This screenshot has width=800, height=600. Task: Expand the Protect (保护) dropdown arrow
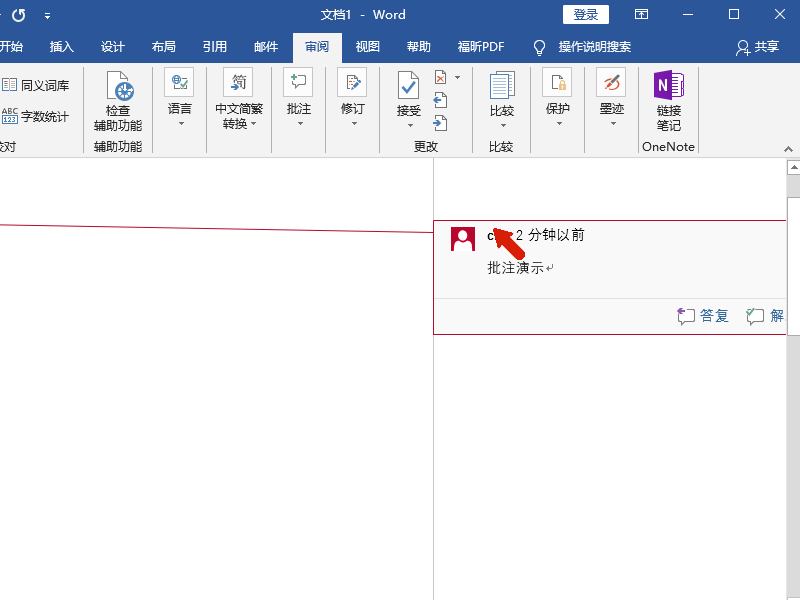[x=559, y=123]
